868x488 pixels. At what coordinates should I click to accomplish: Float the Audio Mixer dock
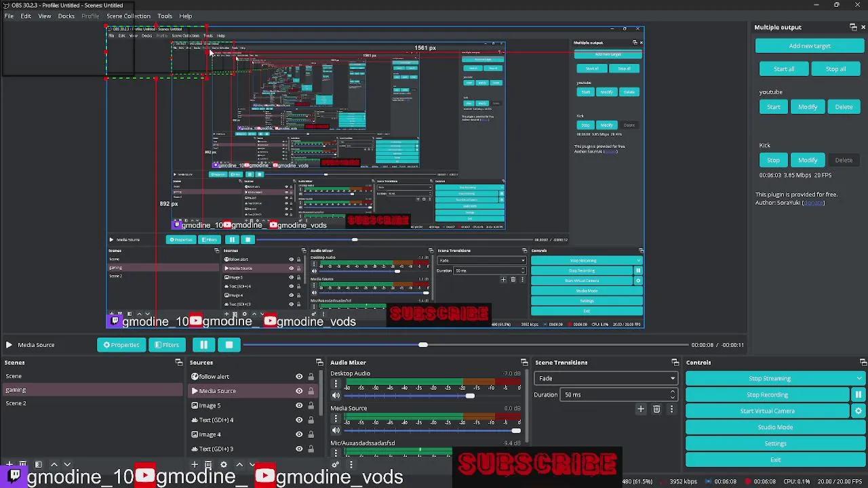point(524,363)
